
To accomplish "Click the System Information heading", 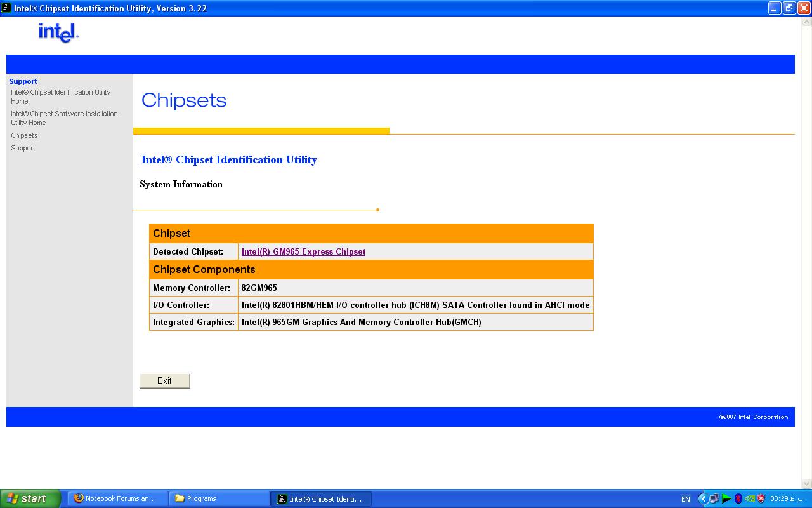I will [181, 184].
